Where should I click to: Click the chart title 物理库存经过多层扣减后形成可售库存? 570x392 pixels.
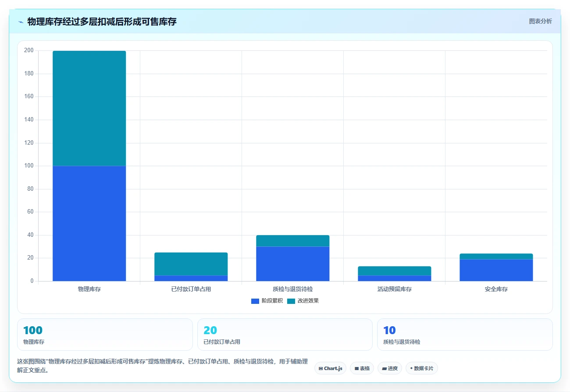[102, 21]
